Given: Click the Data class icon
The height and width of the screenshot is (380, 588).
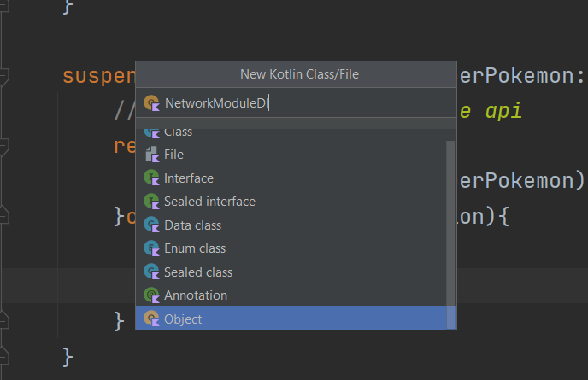Looking at the screenshot, I should point(152,225).
